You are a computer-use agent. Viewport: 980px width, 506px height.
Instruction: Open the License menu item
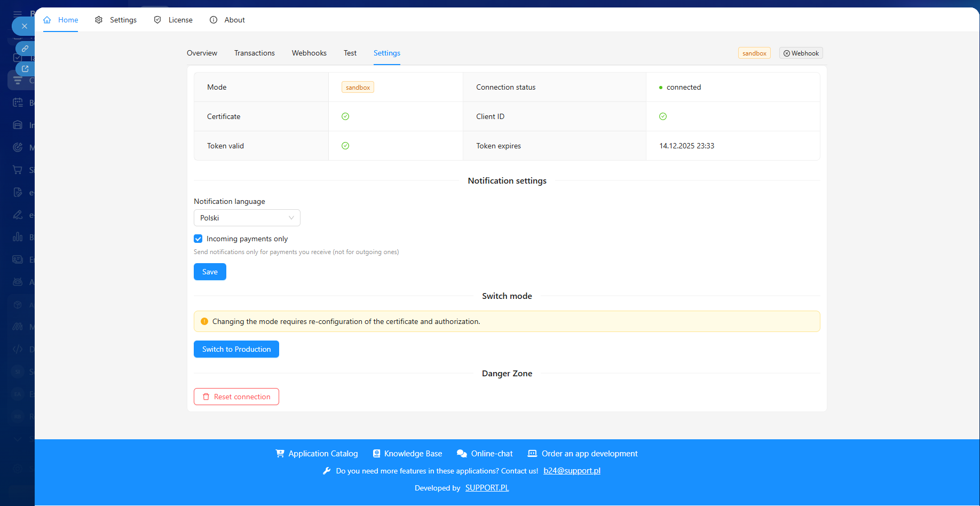click(x=173, y=20)
